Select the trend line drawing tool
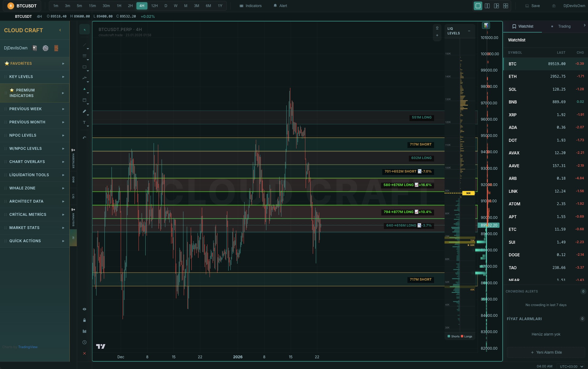The image size is (588, 369). (84, 45)
